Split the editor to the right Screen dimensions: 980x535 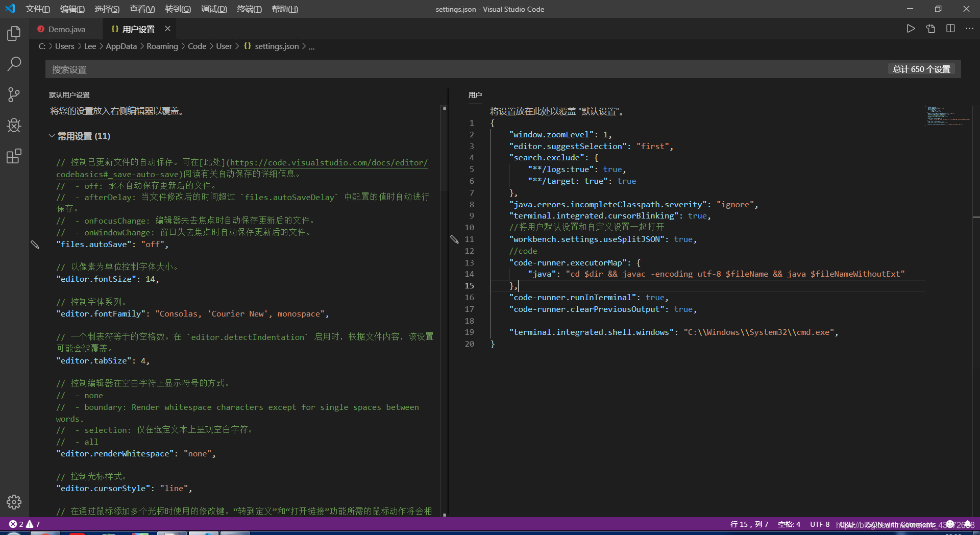tap(950, 29)
